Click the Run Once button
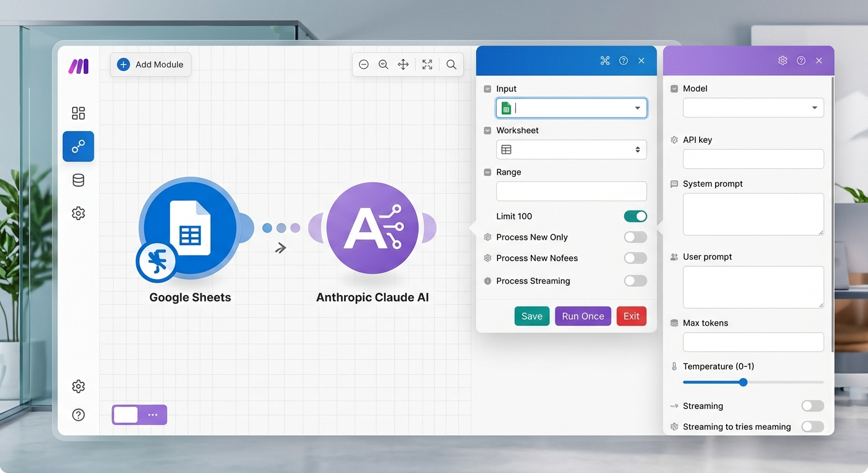The image size is (868, 473). point(583,315)
